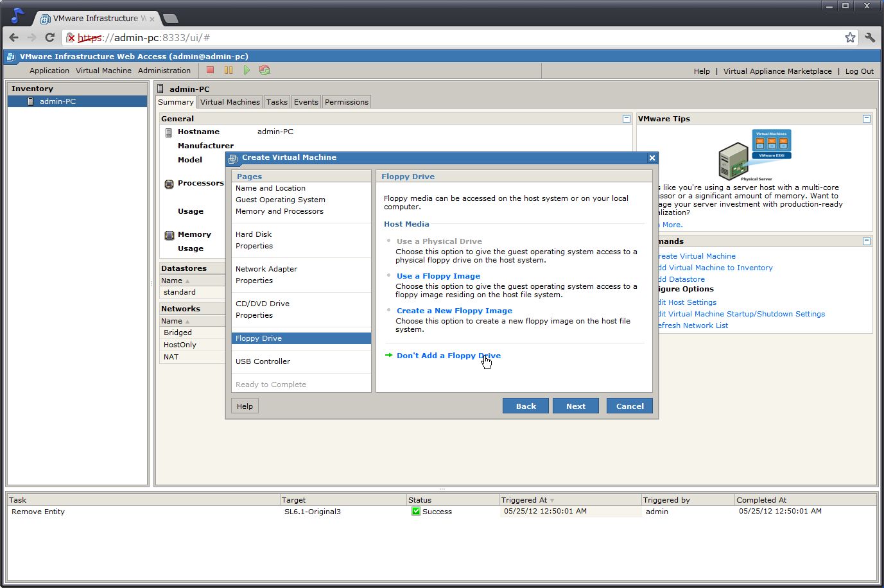The image size is (884, 588).
Task: Click the Next button
Action: (576, 406)
